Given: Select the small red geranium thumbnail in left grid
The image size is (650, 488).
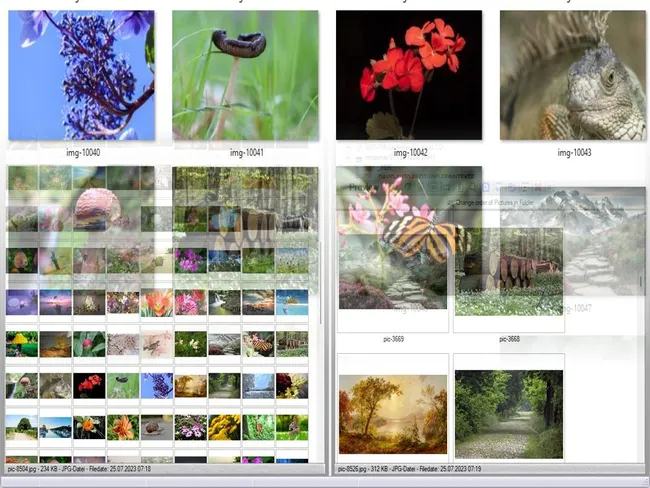Looking at the screenshot, I should click(89, 386).
